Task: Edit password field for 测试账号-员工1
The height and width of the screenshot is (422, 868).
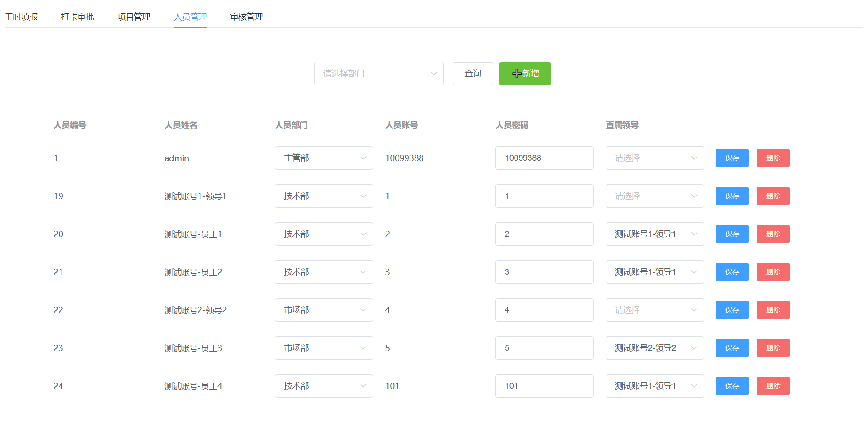Action: coord(545,234)
